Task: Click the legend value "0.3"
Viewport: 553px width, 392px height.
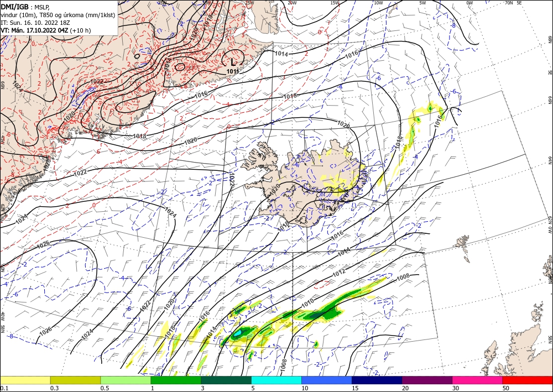Action: 54,388
